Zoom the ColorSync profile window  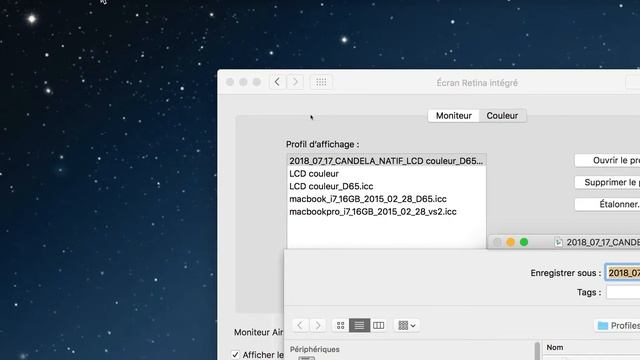coord(524,242)
